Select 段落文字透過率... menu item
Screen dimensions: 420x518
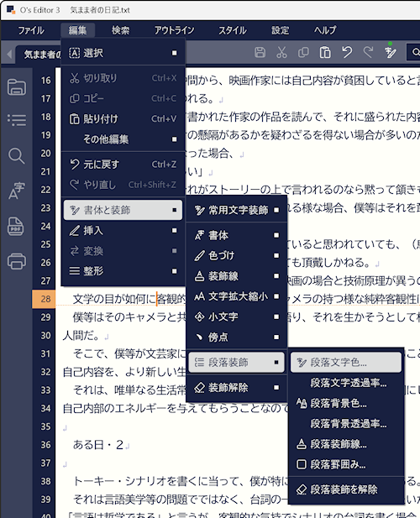click(346, 383)
